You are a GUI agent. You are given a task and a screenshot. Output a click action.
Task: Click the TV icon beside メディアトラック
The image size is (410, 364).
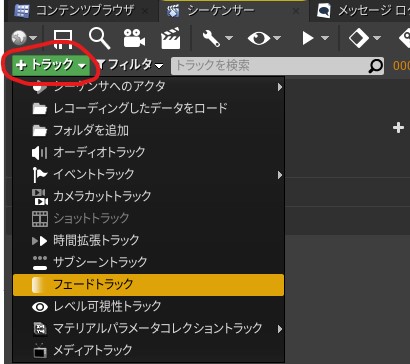(x=40, y=351)
